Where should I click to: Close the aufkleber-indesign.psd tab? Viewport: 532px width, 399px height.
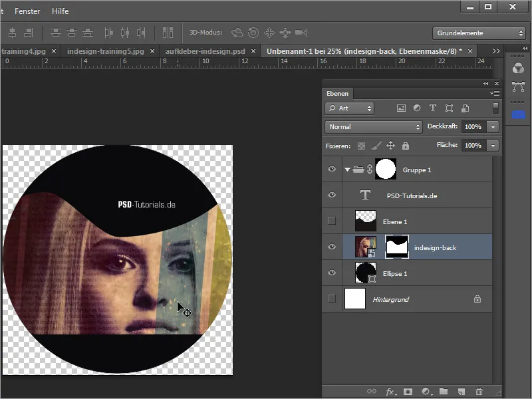point(253,51)
